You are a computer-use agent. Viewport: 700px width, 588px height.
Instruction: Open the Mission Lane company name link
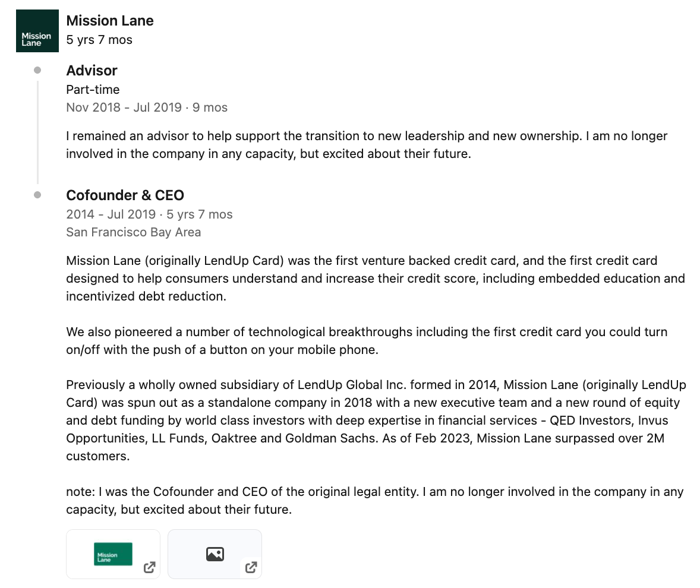coord(110,21)
